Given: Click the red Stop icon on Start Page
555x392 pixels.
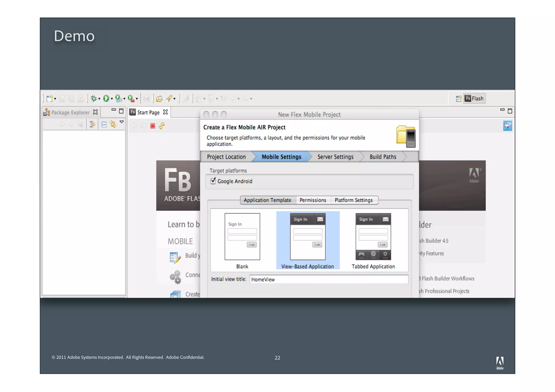Looking at the screenshot, I should pyautogui.click(x=153, y=126).
